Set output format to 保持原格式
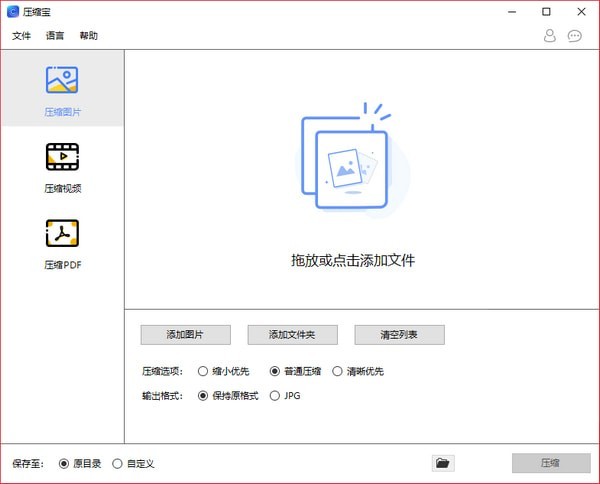600x484 pixels. [x=203, y=395]
